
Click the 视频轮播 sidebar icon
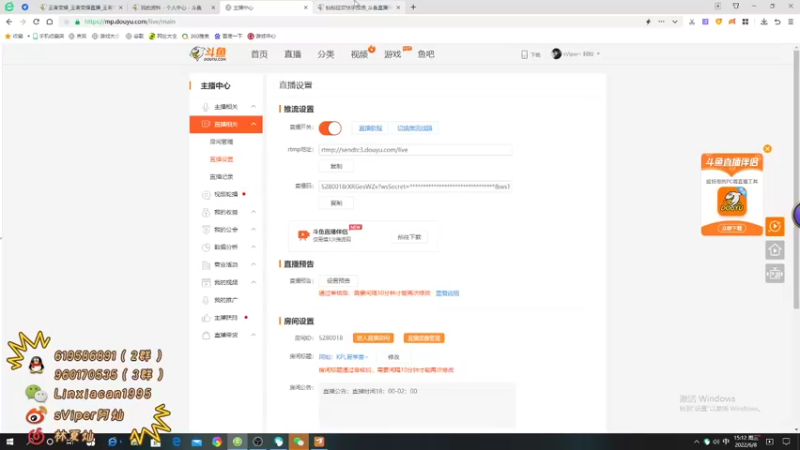206,194
